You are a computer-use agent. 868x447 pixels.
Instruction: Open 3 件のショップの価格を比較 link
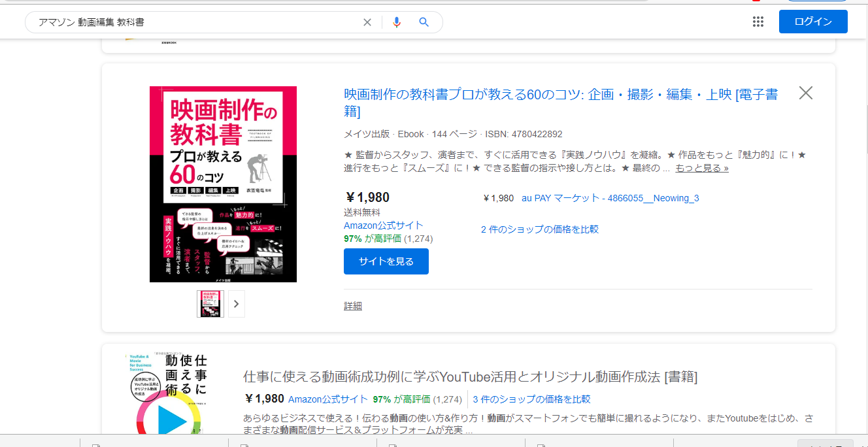(531, 399)
